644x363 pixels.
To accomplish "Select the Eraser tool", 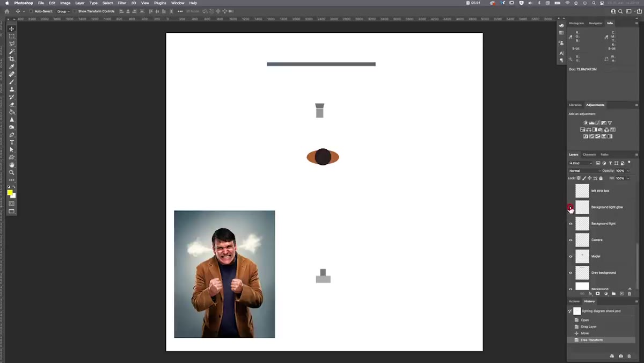I will point(12,104).
